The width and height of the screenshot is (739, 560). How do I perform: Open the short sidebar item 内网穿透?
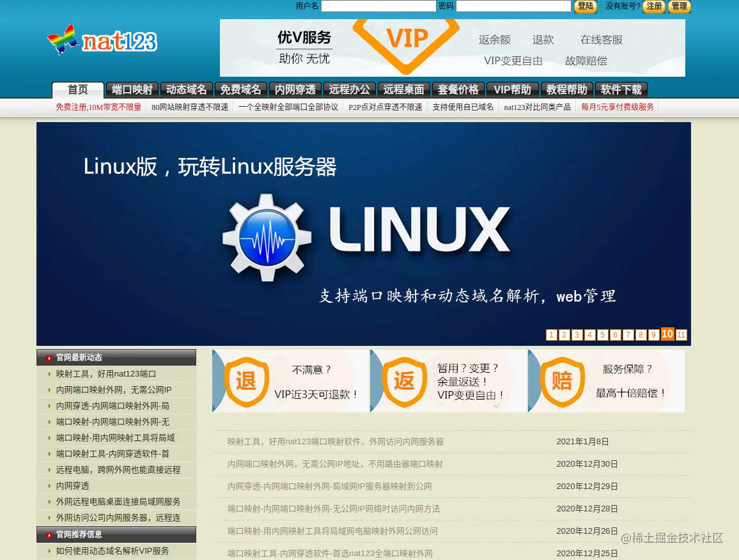coord(73,486)
